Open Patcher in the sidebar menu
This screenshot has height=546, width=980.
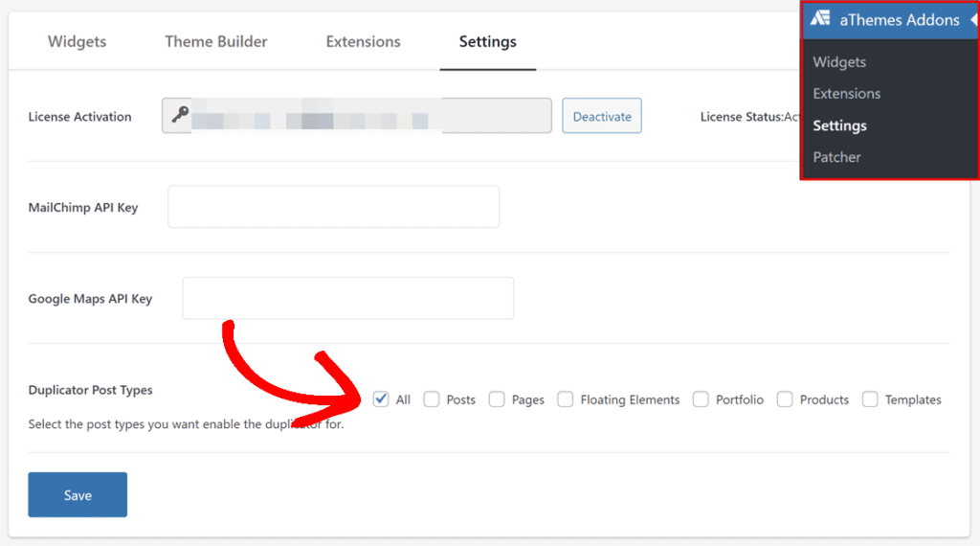(837, 157)
